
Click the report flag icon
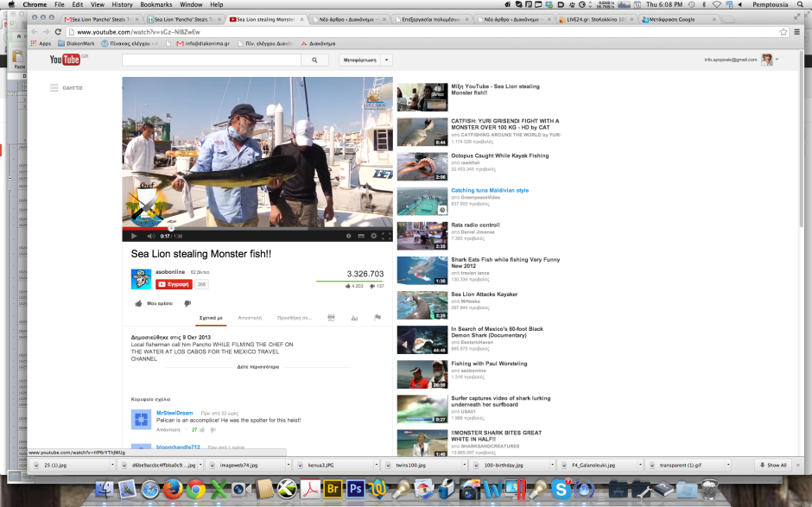[x=377, y=318]
